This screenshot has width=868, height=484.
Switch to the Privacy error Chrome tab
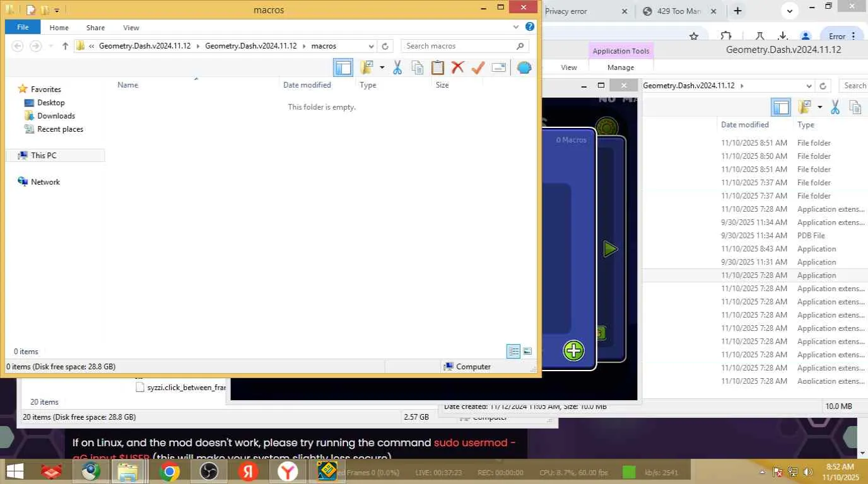coord(566,11)
